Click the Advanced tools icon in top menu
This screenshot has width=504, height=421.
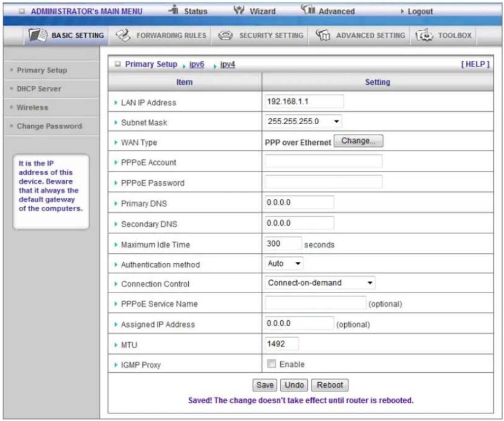pyautogui.click(x=308, y=10)
